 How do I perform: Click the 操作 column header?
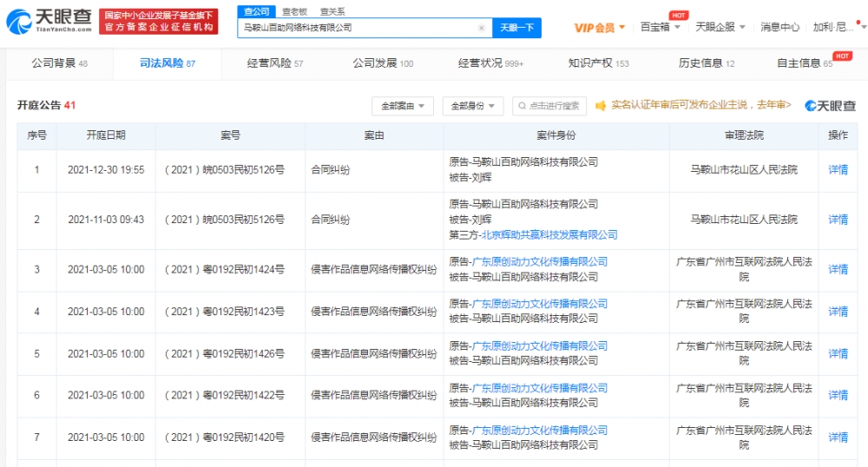pyautogui.click(x=838, y=135)
